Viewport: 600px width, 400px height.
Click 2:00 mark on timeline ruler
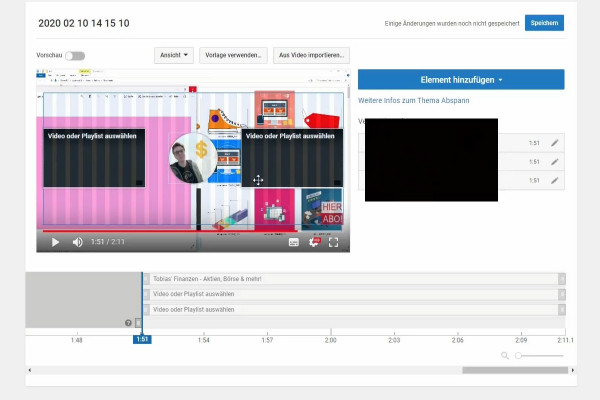[331, 340]
